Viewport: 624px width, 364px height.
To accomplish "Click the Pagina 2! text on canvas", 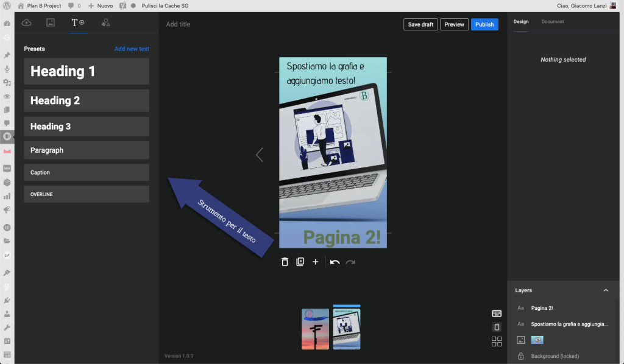I will tap(342, 237).
